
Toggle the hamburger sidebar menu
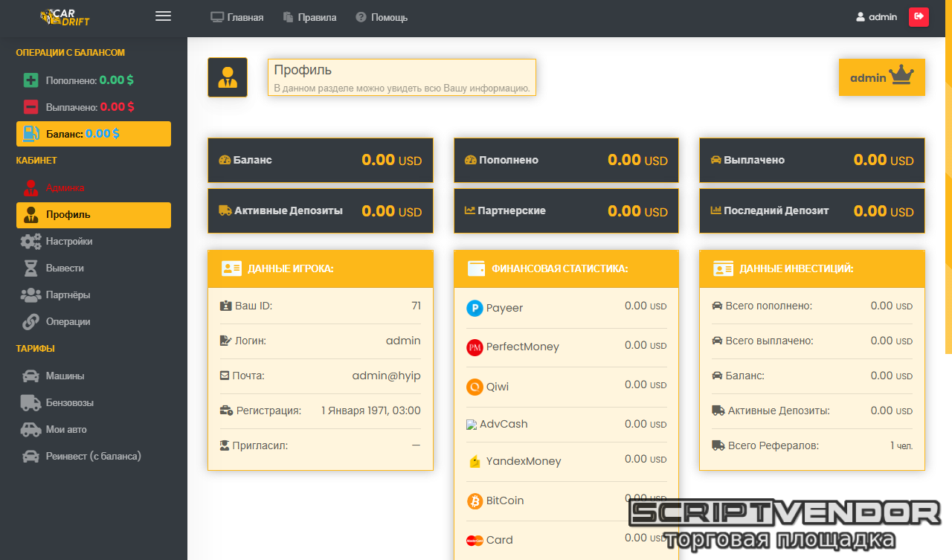163,16
